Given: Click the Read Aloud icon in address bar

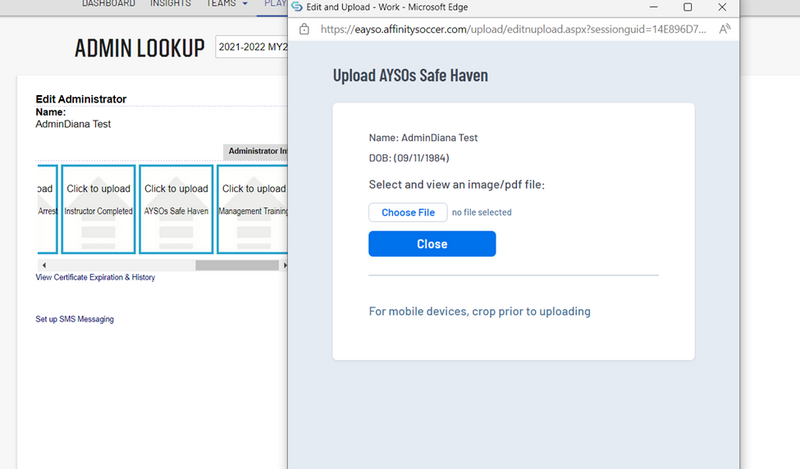Looking at the screenshot, I should pyautogui.click(x=723, y=30).
